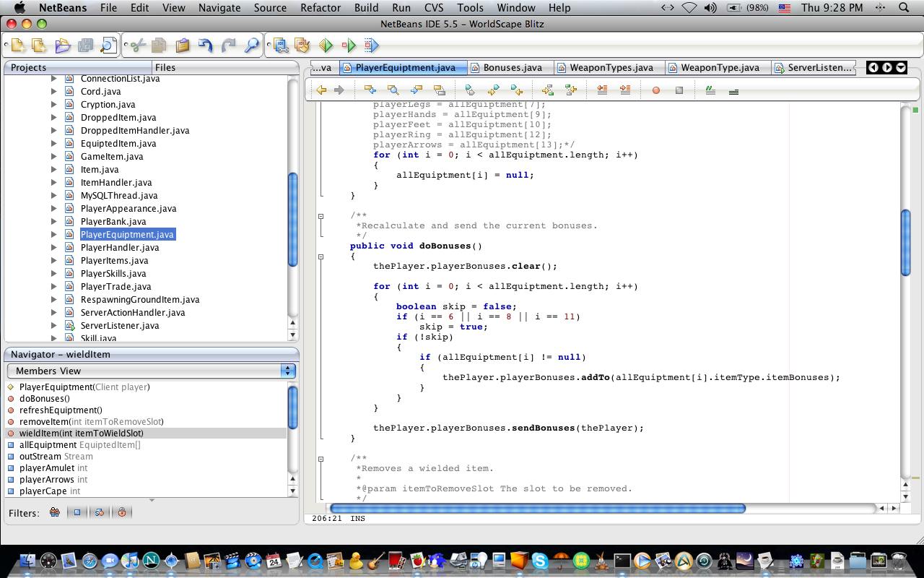
Task: Click the volume icon in menu bar
Action: pos(710,7)
